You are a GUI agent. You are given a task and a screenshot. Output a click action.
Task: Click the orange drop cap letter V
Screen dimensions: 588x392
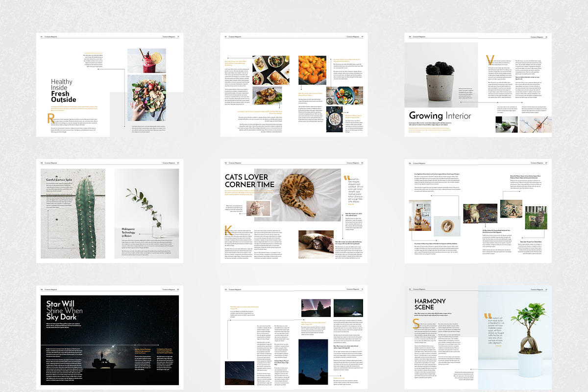point(489,60)
